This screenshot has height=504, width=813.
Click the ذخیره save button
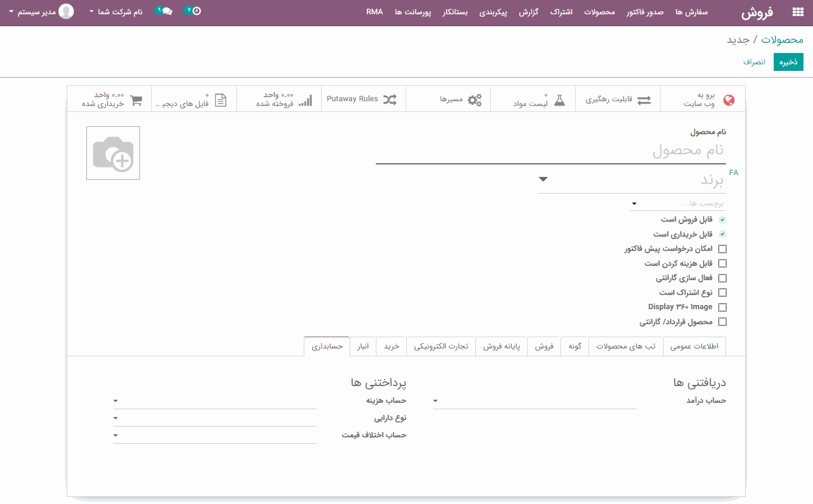[788, 61]
